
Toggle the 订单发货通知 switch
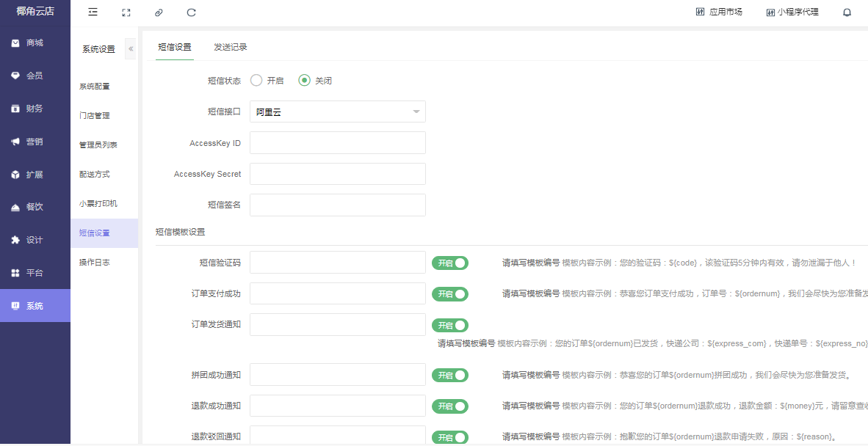[450, 326]
